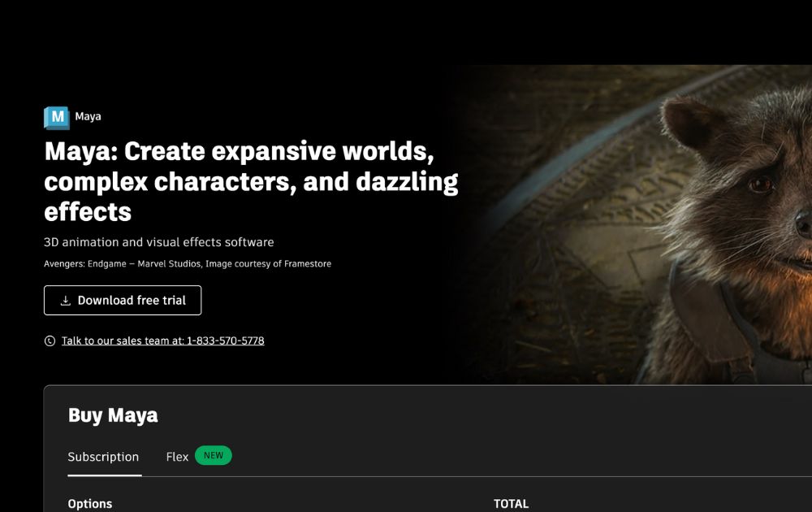This screenshot has width=812, height=512.
Task: Click the Download free trial button
Action: 123,300
